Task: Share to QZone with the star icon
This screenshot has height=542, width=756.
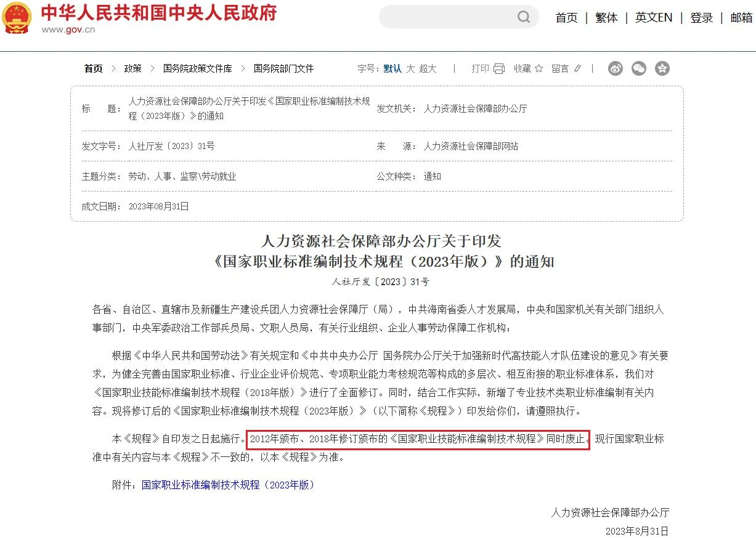Action: pos(662,68)
